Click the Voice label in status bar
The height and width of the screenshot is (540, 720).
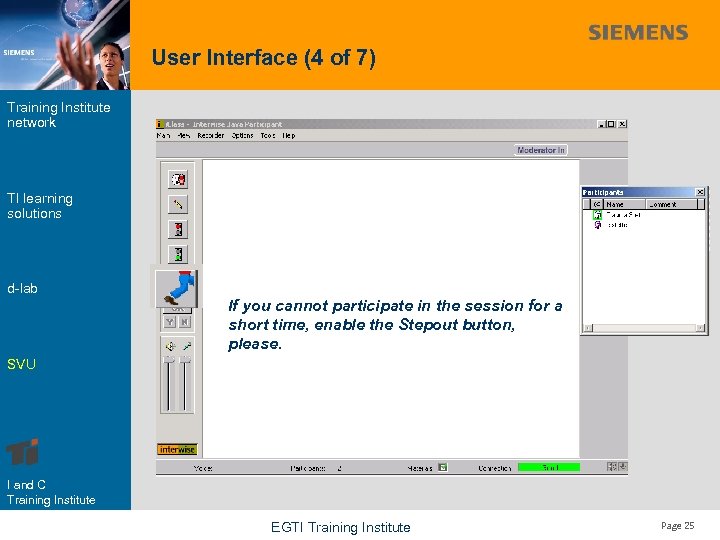click(x=203, y=468)
